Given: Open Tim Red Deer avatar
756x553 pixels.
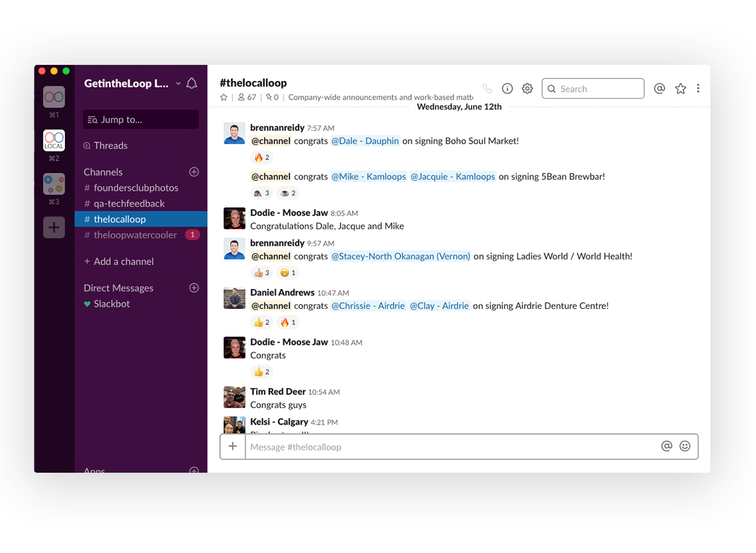Looking at the screenshot, I should [234, 398].
